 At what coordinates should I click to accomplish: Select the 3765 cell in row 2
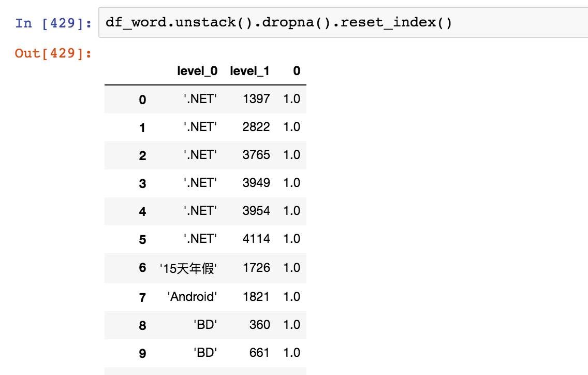coord(256,155)
